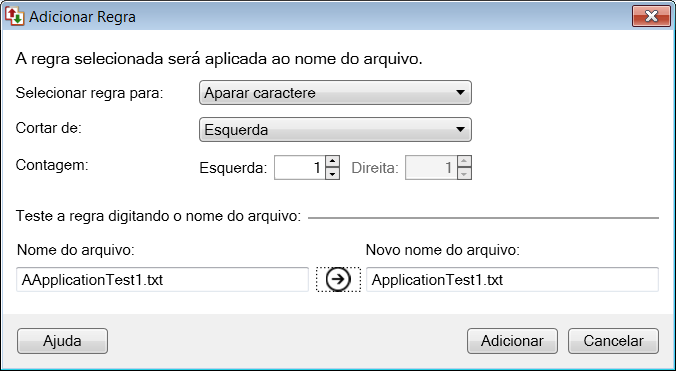Viewport: 676px width, 371px height.
Task: Close the Adicionar Regra dialog window
Action: [x=651, y=16]
